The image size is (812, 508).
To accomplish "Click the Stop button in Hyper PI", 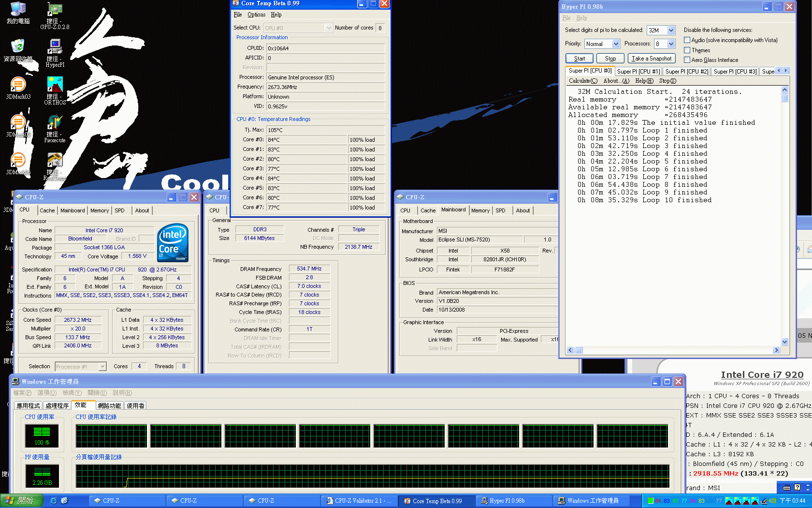I will point(610,59).
